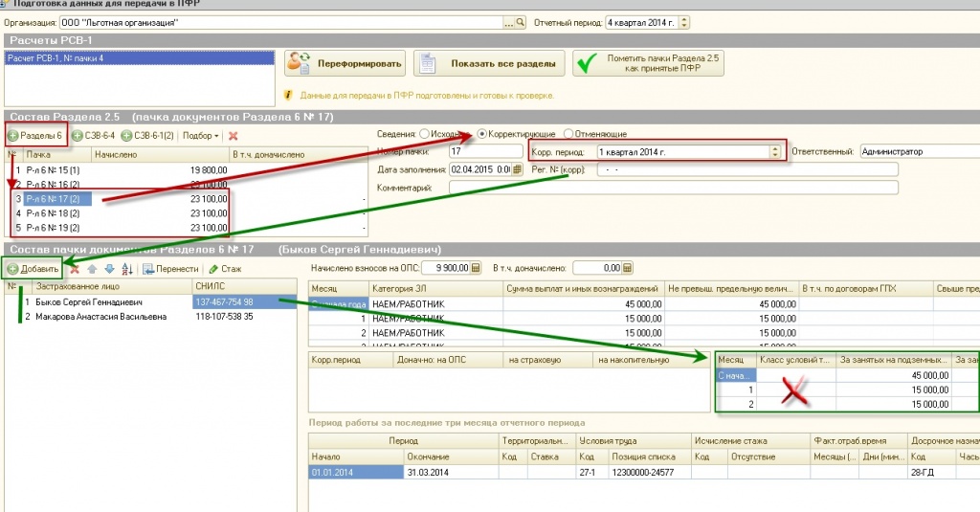This screenshot has width=980, height=512.
Task: Click the Корр. период value field
Action: 683,151
